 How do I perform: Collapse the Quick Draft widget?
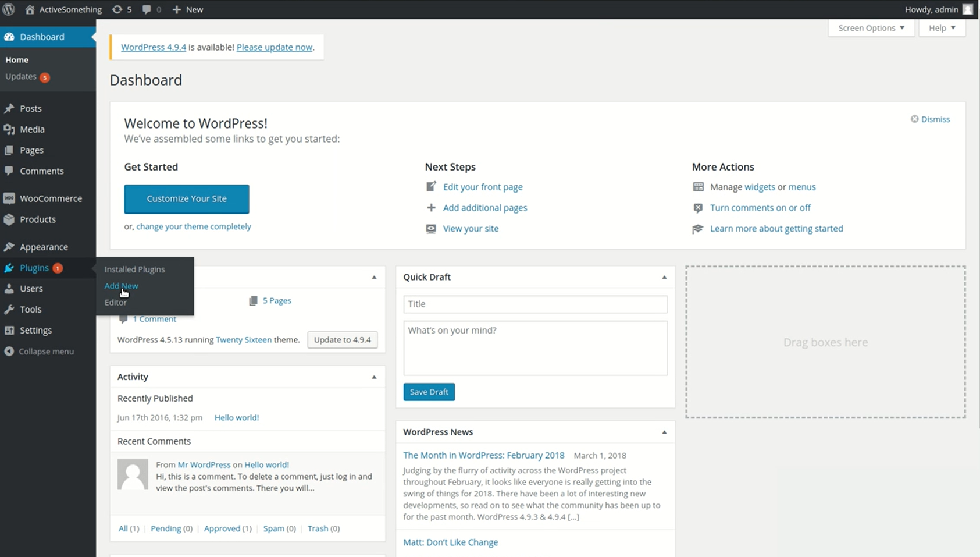click(x=664, y=277)
